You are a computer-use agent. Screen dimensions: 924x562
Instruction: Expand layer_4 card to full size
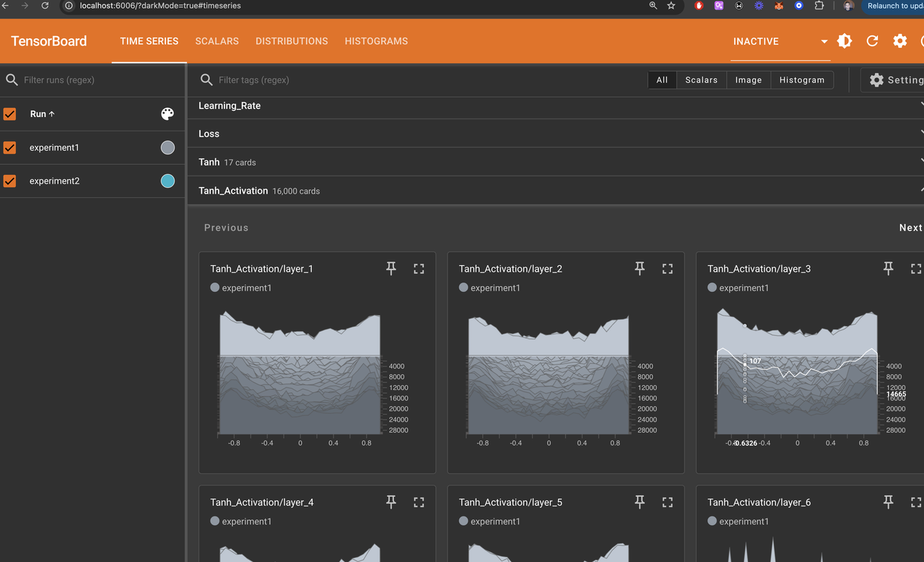[419, 502]
